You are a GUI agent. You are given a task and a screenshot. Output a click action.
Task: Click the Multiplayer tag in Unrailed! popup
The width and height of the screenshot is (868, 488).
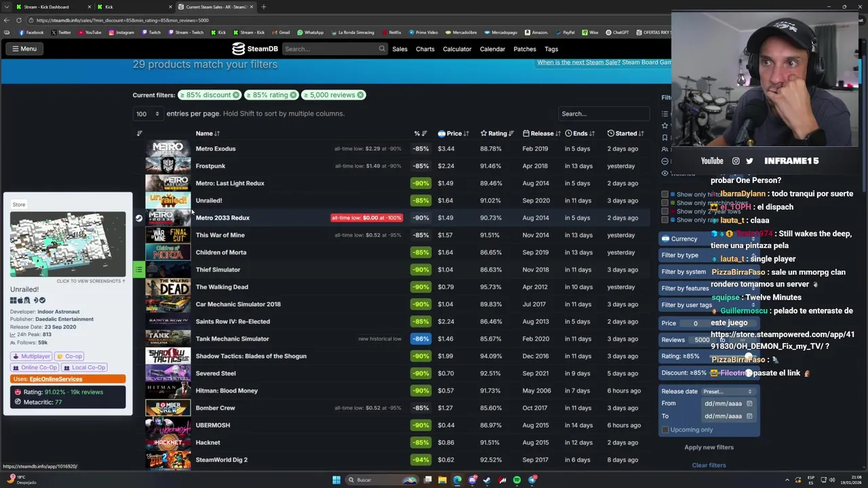point(31,357)
